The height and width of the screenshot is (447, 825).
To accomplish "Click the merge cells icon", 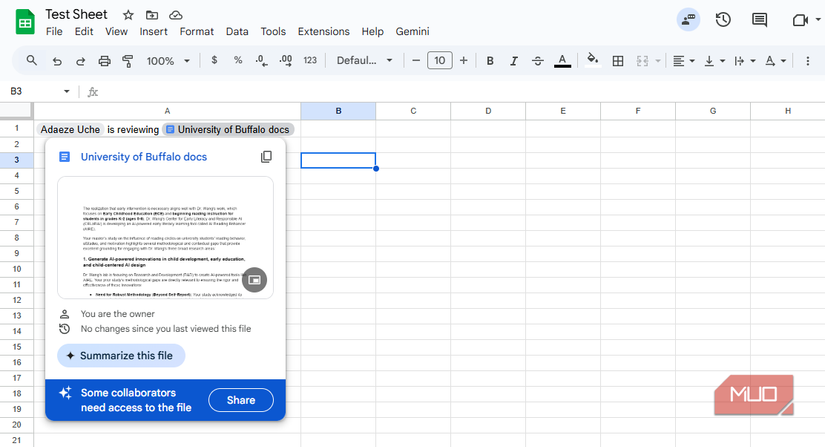I will 642,61.
